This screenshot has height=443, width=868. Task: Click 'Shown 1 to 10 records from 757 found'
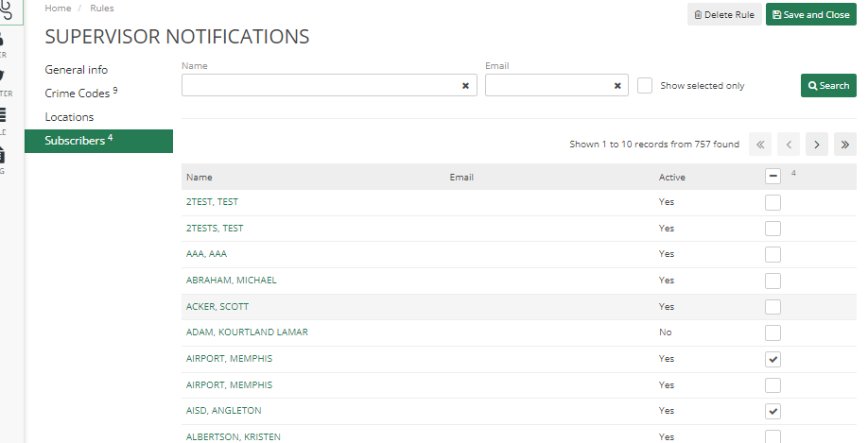point(654,145)
